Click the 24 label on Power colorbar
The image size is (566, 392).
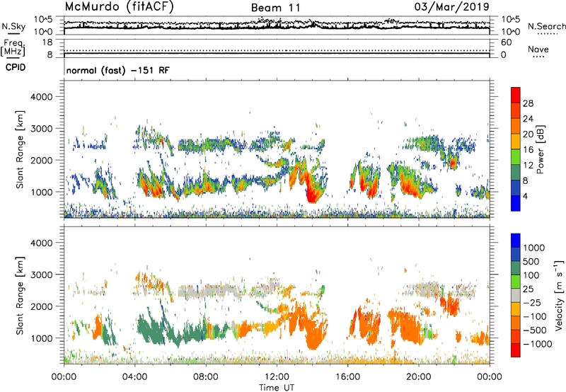point(528,119)
